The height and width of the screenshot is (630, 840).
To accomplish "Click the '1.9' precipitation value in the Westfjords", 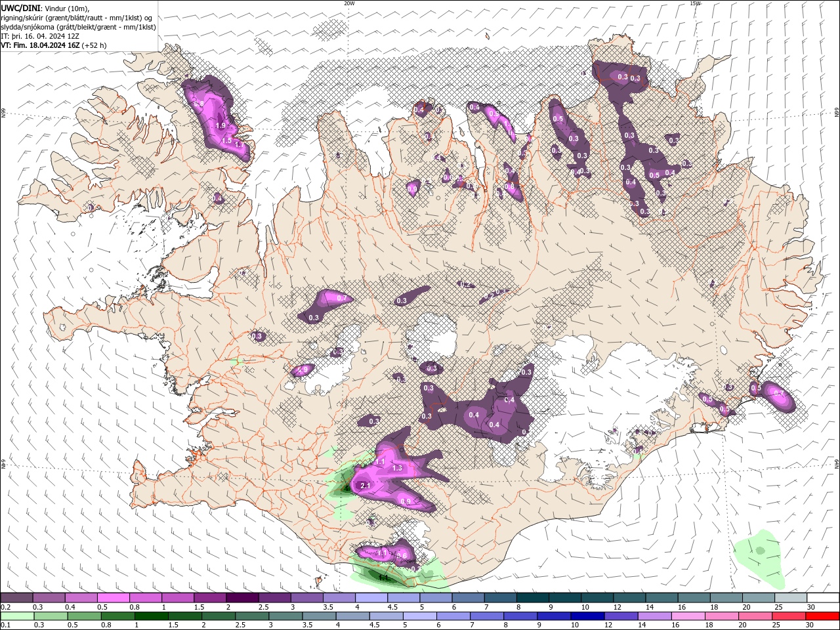I will tap(220, 125).
